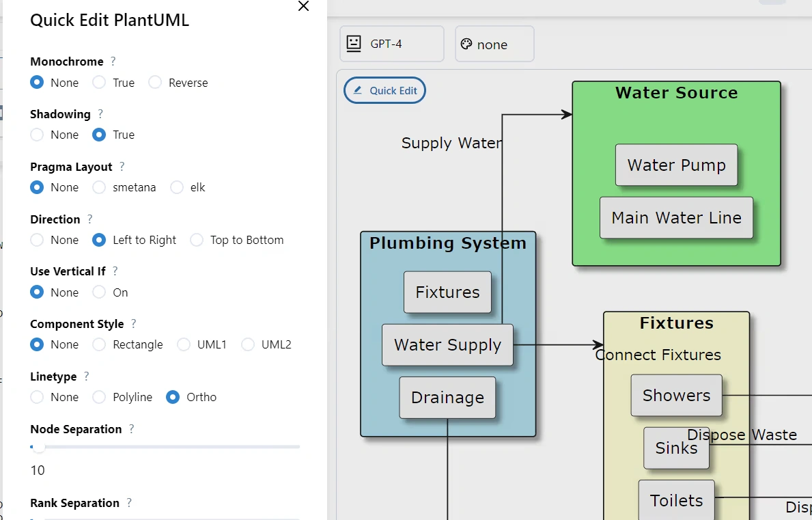Select the Water Pump node in the diagram
The width and height of the screenshot is (812, 520).
point(676,165)
